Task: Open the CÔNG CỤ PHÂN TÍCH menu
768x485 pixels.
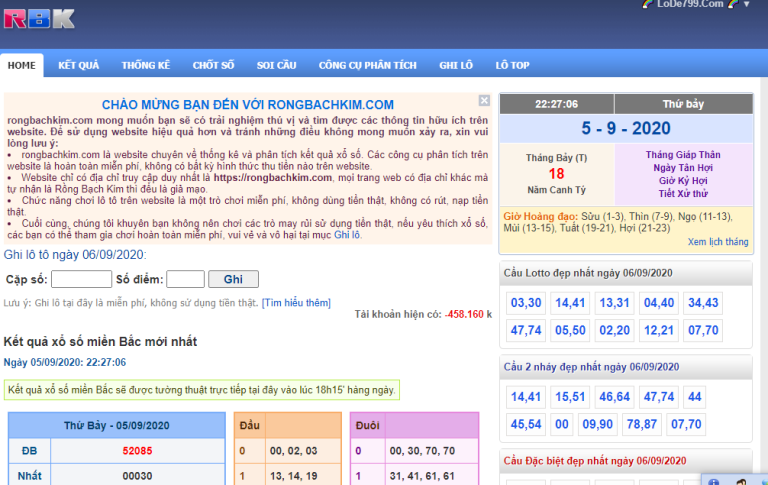Action: 367,65
